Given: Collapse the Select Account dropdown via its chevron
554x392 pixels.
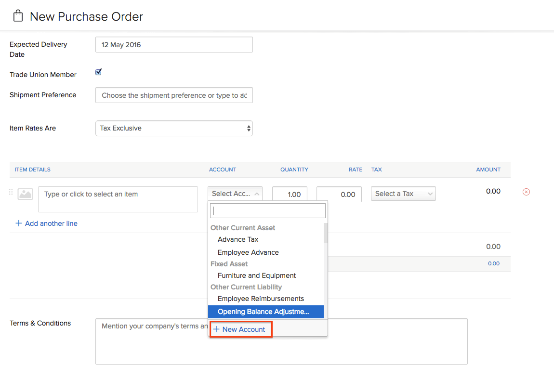Looking at the screenshot, I should 257,193.
